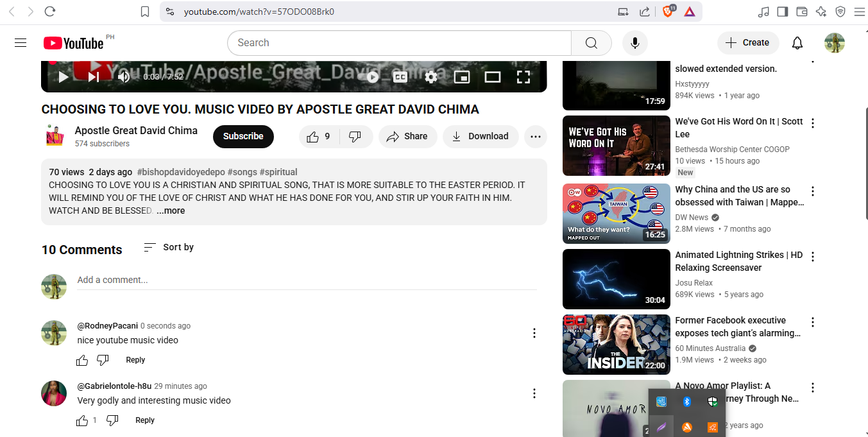Viewport: 868px width, 437px height.
Task: Enter full screen mode
Action: 523,77
